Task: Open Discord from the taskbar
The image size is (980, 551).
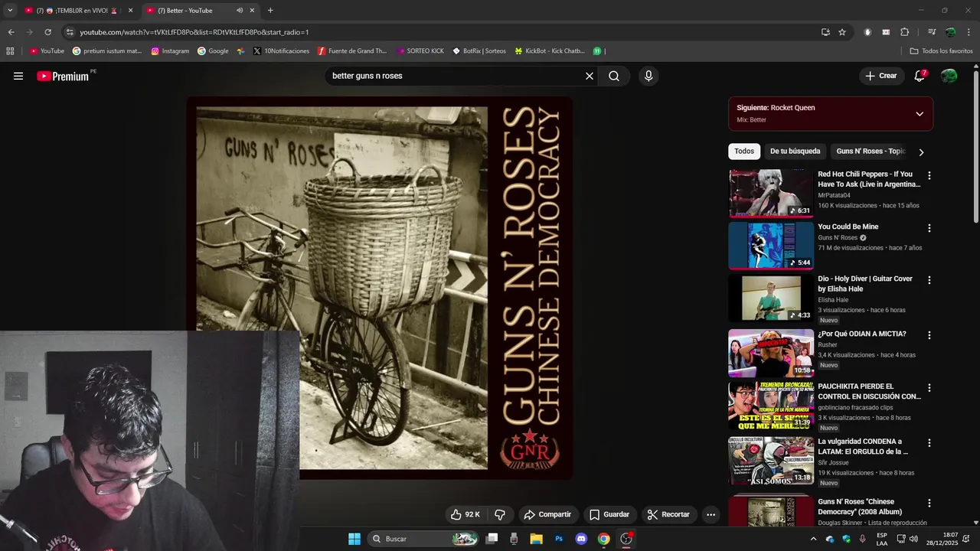Action: pyautogui.click(x=581, y=539)
